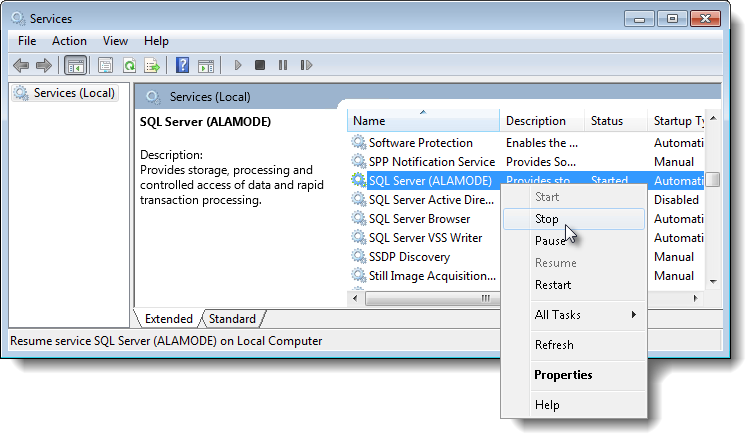The image size is (756, 444).
Task: Click the SPP Notification Service gear icon
Action: [358, 161]
